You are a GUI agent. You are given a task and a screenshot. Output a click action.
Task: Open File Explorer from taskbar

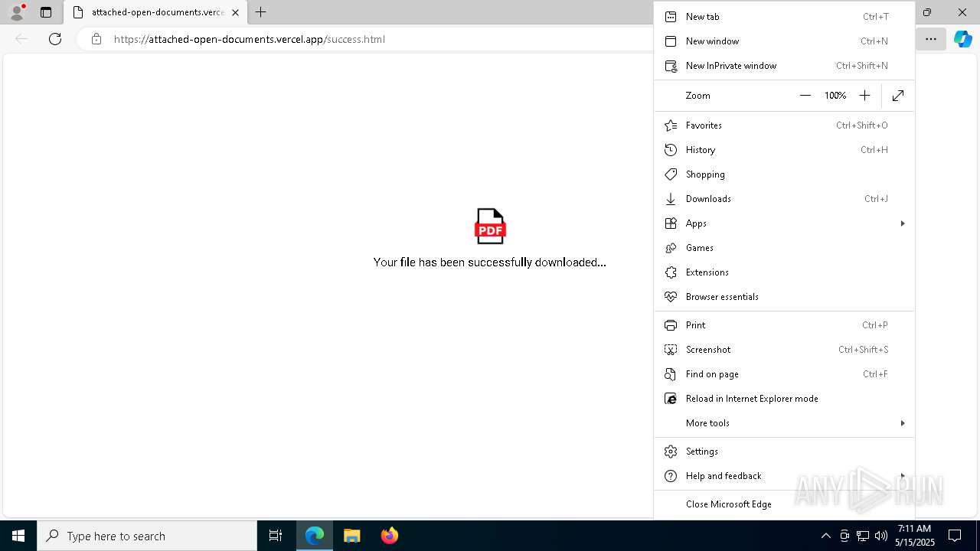352,536
